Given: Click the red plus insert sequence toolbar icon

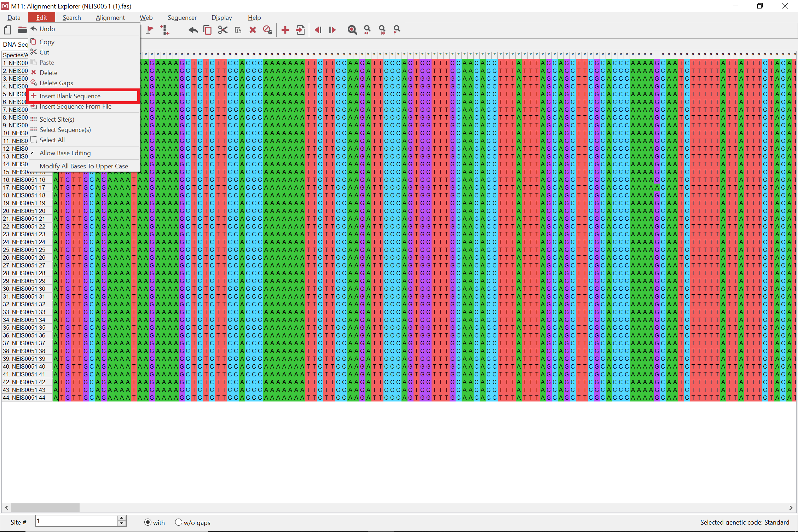Looking at the screenshot, I should [x=285, y=30].
